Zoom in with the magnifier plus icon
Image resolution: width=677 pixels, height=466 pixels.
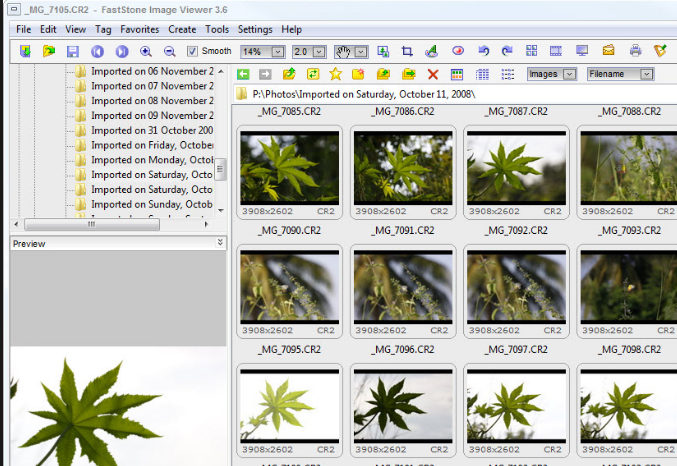(x=146, y=51)
